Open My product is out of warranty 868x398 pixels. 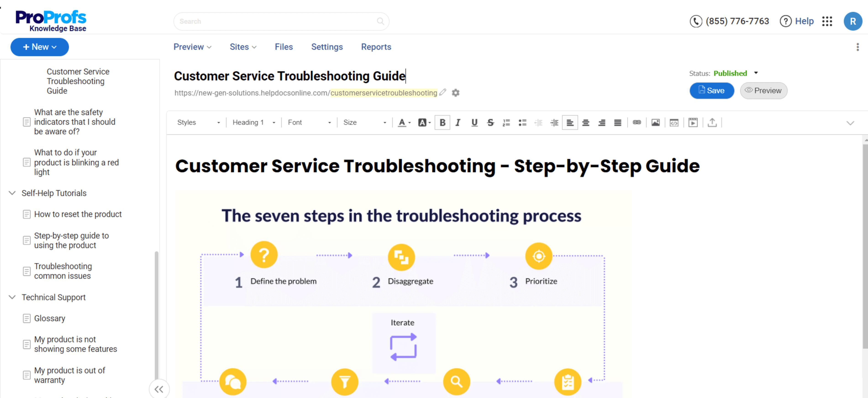[x=69, y=375]
